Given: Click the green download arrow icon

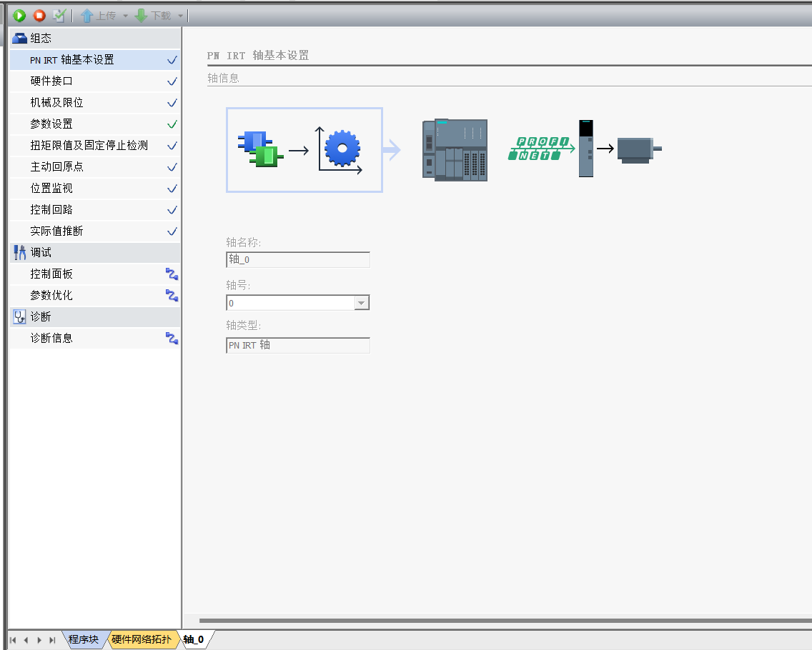Looking at the screenshot, I should click(x=141, y=16).
